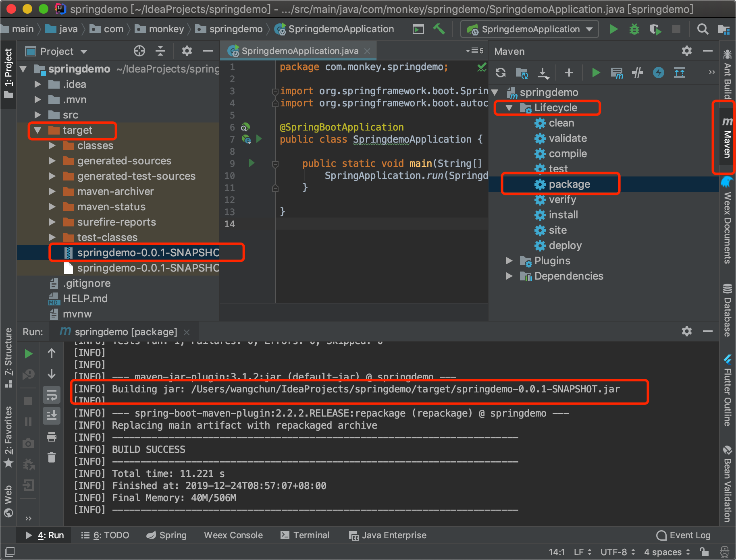Rerun Maven package in Run panel
The width and height of the screenshot is (736, 560).
(28, 354)
